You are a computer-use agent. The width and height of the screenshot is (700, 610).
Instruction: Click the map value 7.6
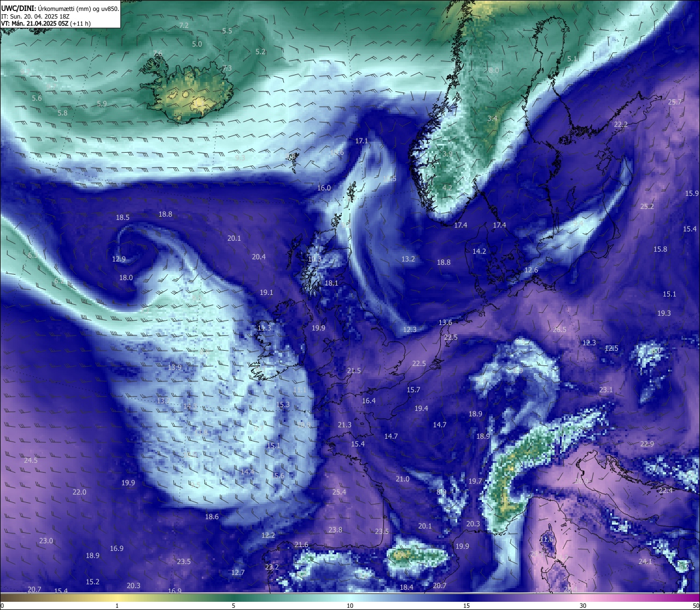tap(157, 53)
